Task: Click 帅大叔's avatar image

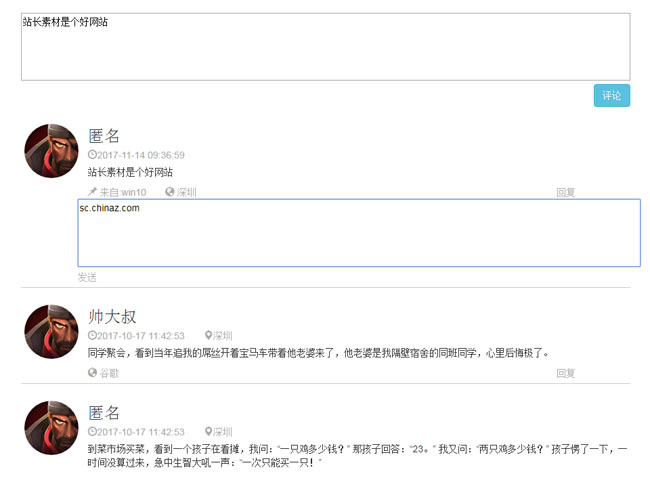Action: click(51, 332)
